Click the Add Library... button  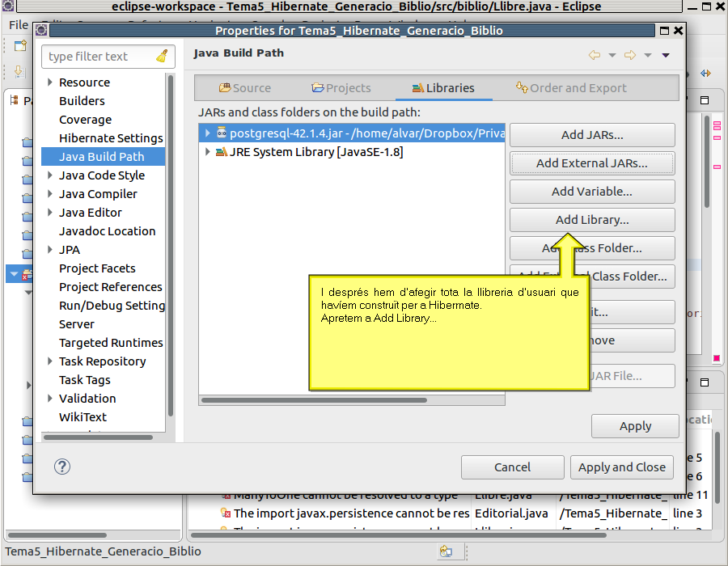[592, 220]
